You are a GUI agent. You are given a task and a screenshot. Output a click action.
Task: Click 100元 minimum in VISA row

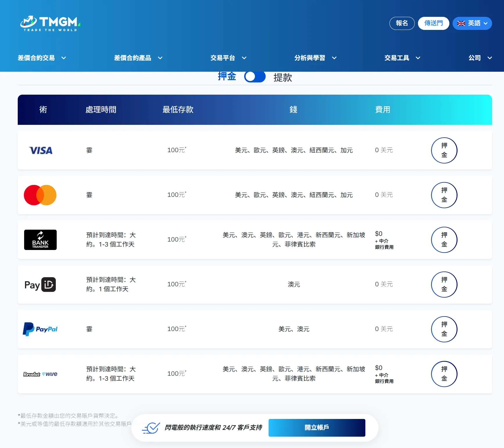click(x=177, y=150)
